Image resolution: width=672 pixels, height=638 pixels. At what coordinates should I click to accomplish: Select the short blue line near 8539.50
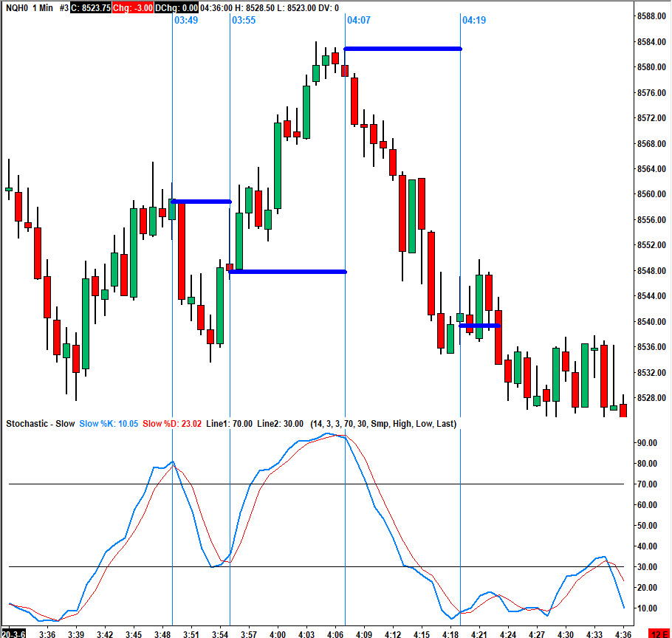479,326
